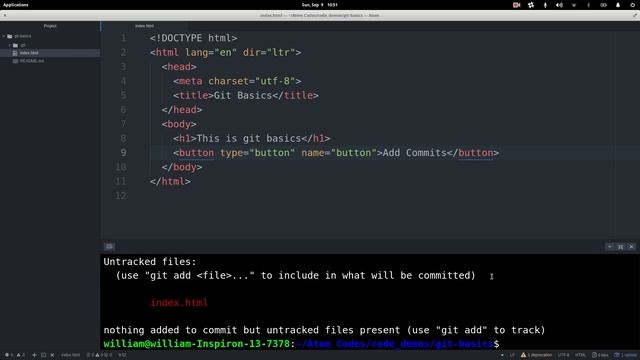Click line number 9 in gutter
This screenshot has height=360, width=640.
(123, 153)
